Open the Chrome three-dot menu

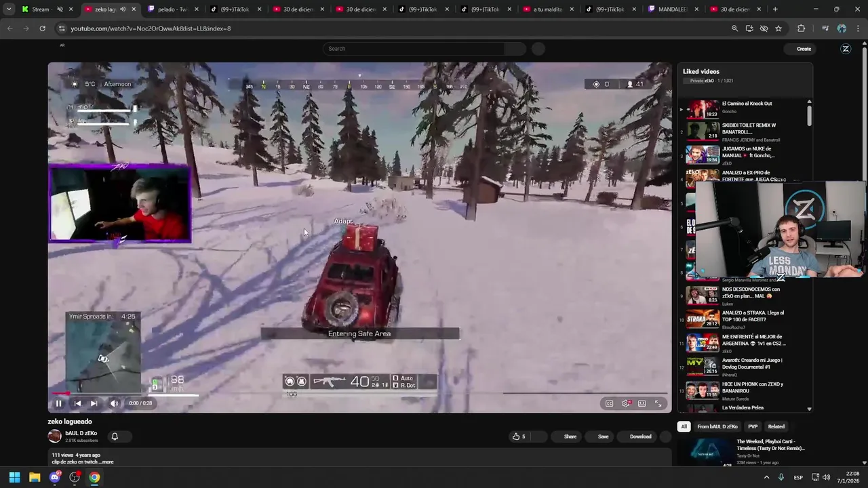click(x=858, y=28)
